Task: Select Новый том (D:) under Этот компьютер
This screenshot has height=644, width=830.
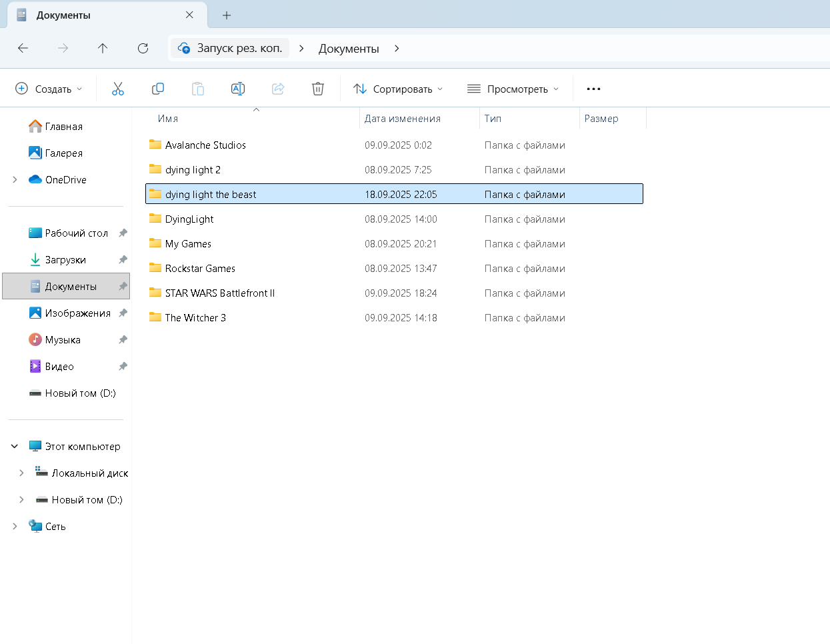Action: pyautogui.click(x=87, y=500)
